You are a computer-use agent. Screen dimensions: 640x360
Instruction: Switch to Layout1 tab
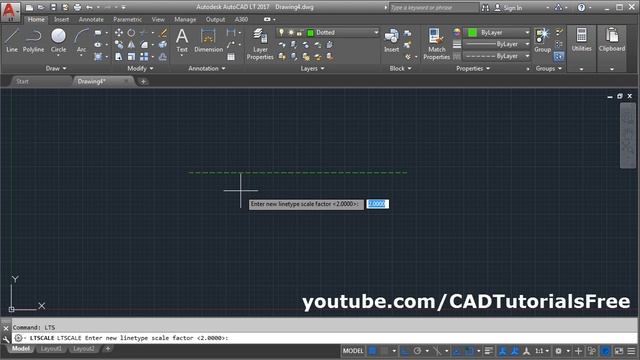[x=51, y=349]
